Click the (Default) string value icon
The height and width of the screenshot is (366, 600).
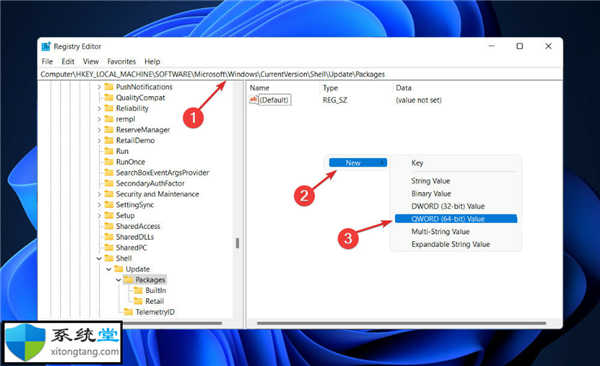(254, 100)
